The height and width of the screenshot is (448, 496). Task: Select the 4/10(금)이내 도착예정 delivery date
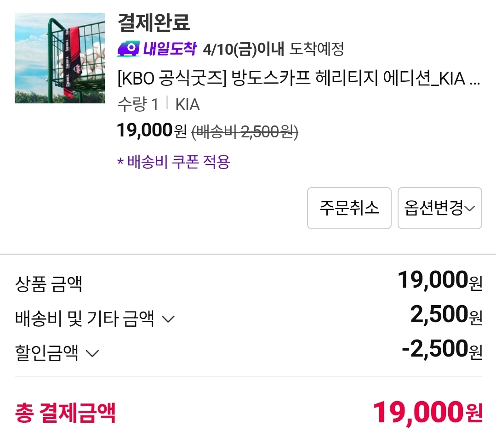point(273,49)
